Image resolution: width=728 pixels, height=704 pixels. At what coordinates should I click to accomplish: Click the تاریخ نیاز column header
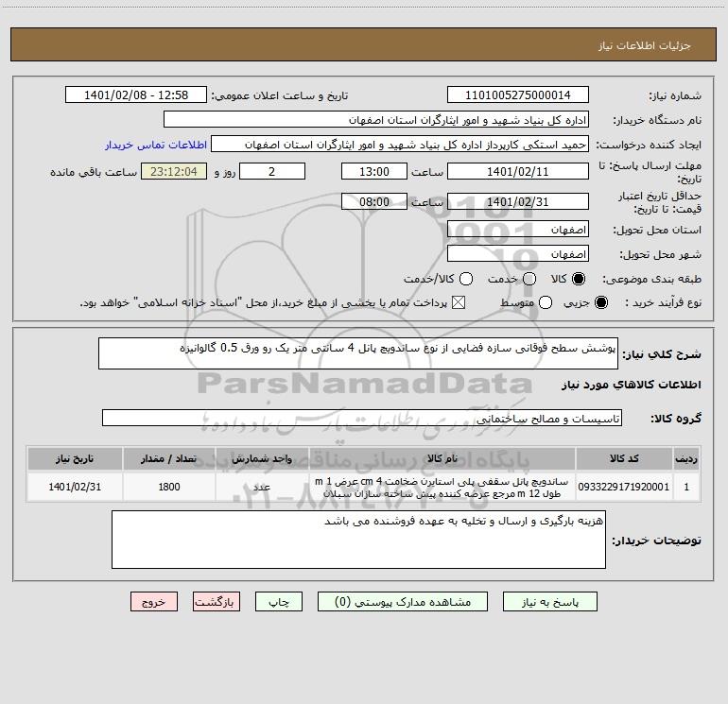pos(75,458)
